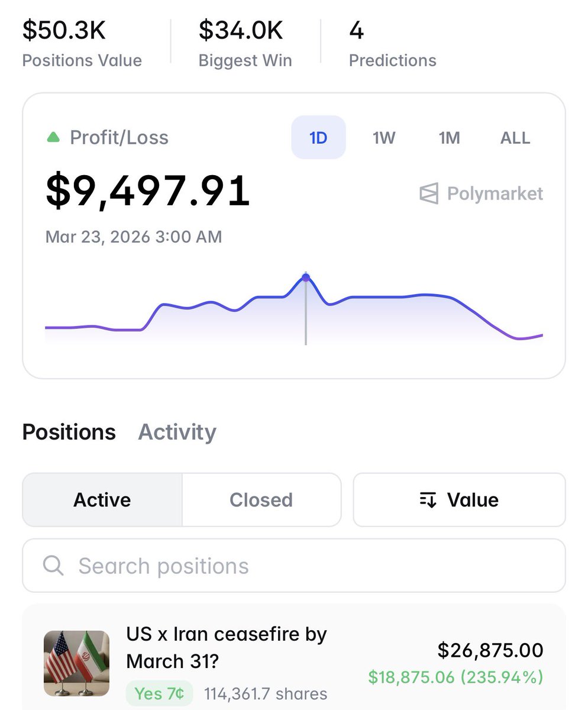Show Active positions

102,500
